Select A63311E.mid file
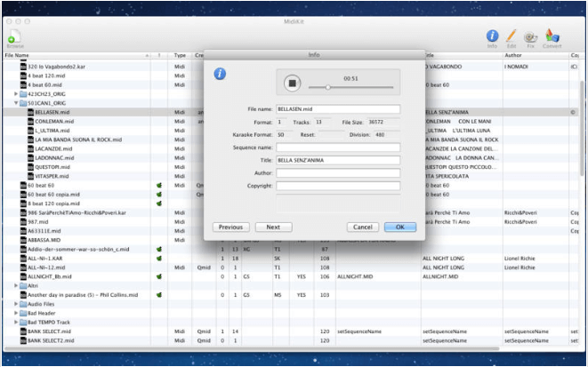This screenshot has width=588, height=367. 44,231
